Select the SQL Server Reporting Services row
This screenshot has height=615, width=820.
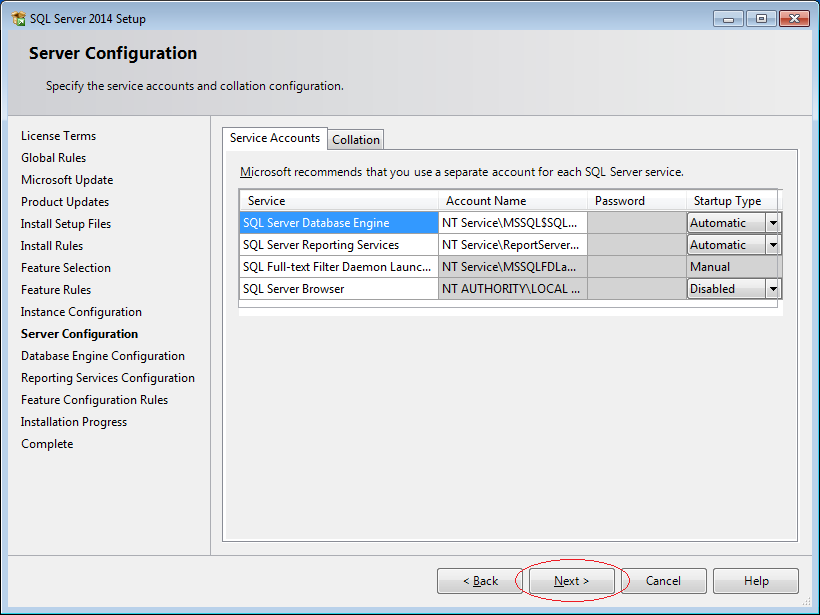(339, 245)
